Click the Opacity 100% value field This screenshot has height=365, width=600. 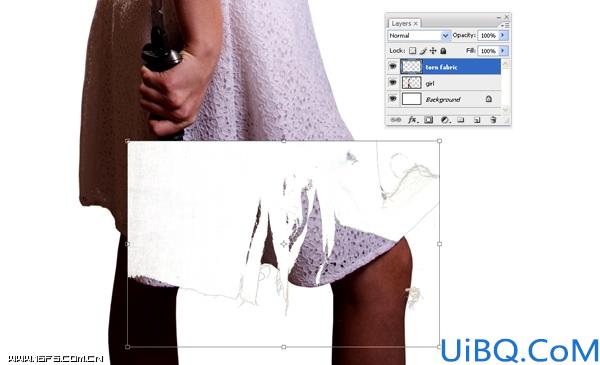click(488, 36)
